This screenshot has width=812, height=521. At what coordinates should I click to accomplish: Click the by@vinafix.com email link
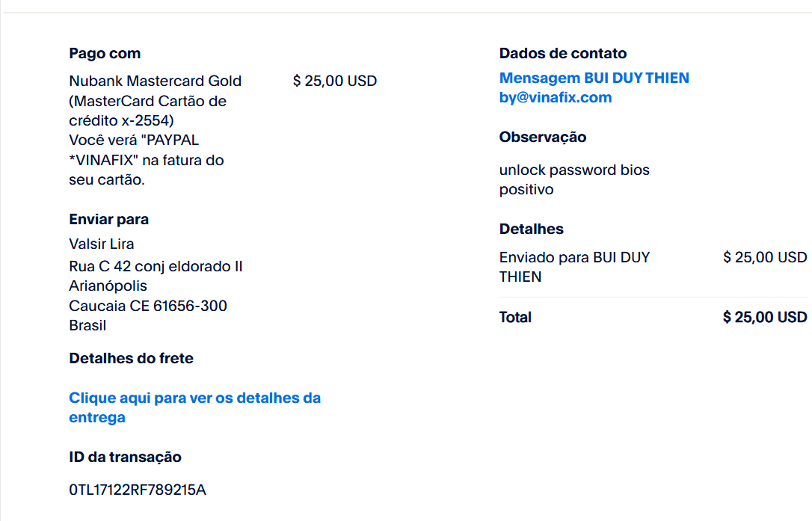point(555,97)
